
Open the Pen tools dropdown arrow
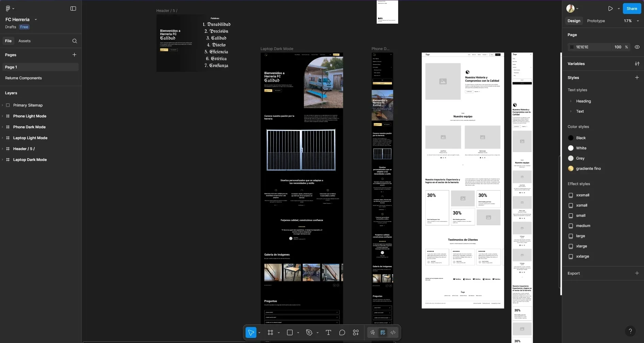[317, 332]
